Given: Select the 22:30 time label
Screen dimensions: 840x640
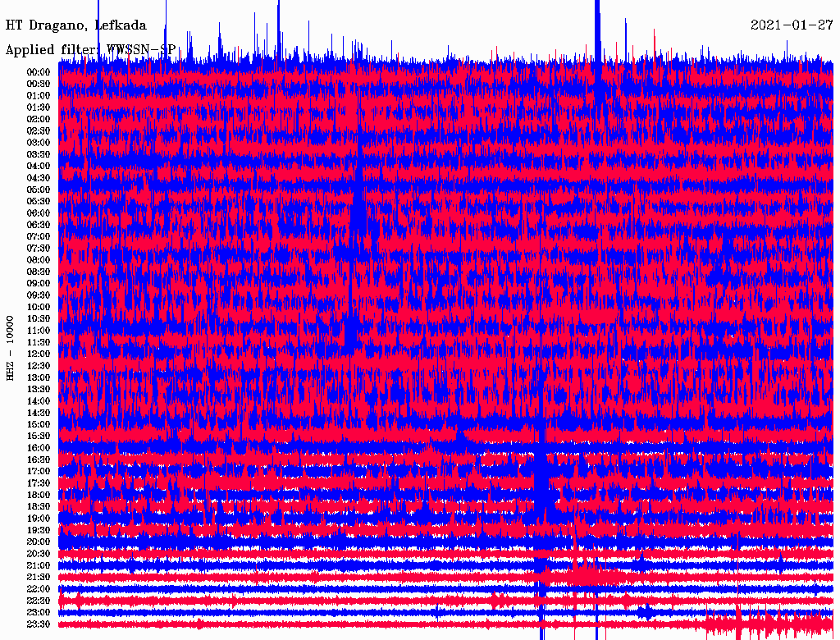Looking at the screenshot, I should point(39,601).
